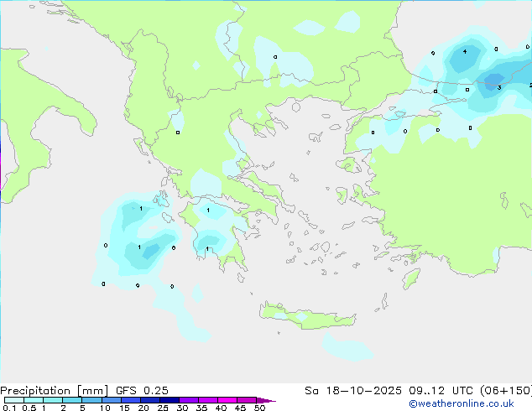The image size is (532, 411).
Task: Pick the magenta swatch between 40 and 45
Action: [227, 400]
